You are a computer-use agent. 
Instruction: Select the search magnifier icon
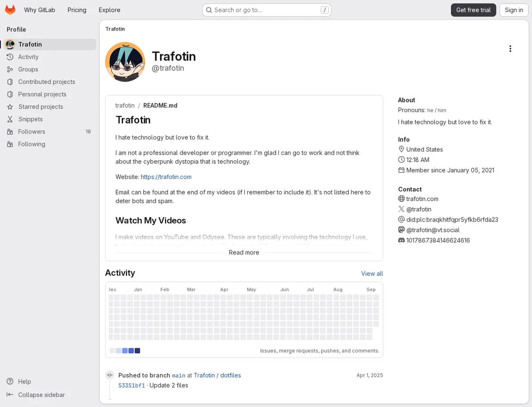tap(209, 10)
